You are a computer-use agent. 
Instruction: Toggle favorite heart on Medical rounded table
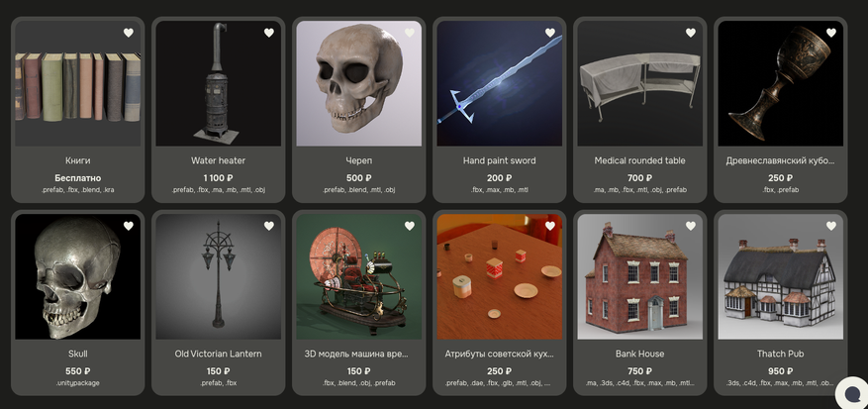pos(691,33)
